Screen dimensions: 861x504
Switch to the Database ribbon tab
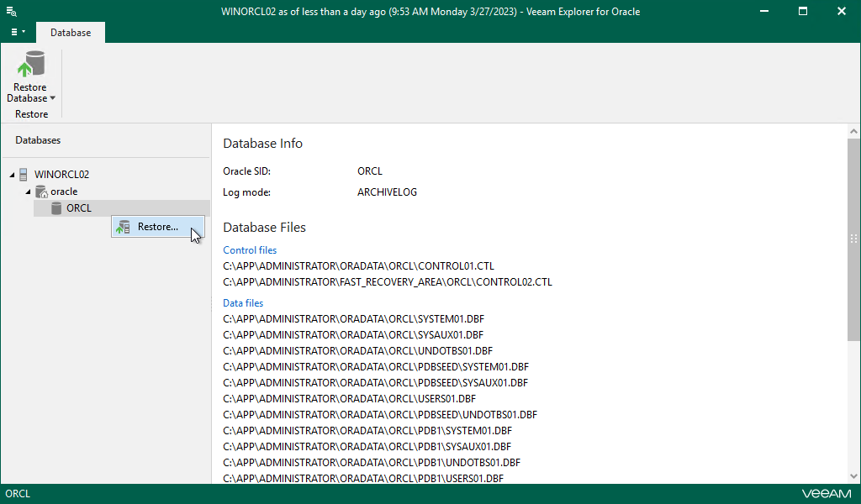tap(70, 32)
